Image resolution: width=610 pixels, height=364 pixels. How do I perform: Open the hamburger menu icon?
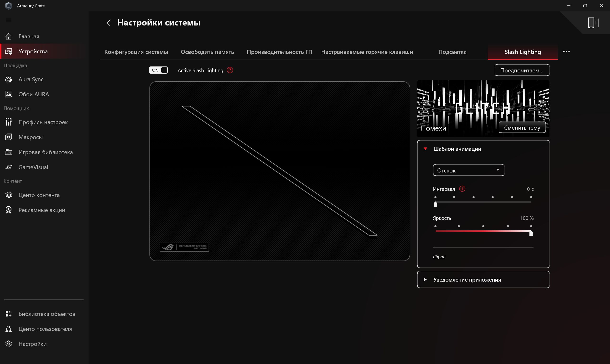(9, 20)
